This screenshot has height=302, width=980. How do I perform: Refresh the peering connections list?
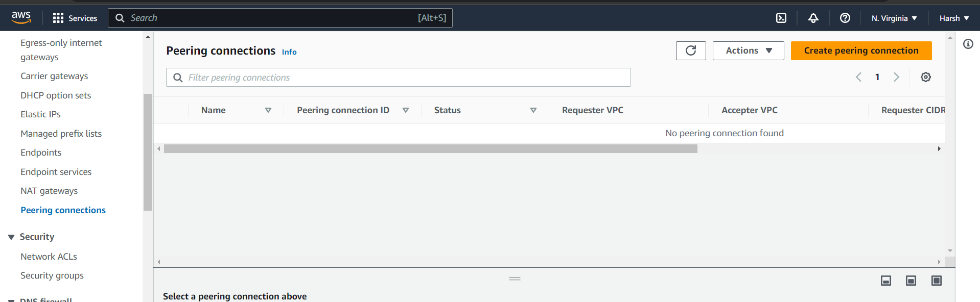691,51
